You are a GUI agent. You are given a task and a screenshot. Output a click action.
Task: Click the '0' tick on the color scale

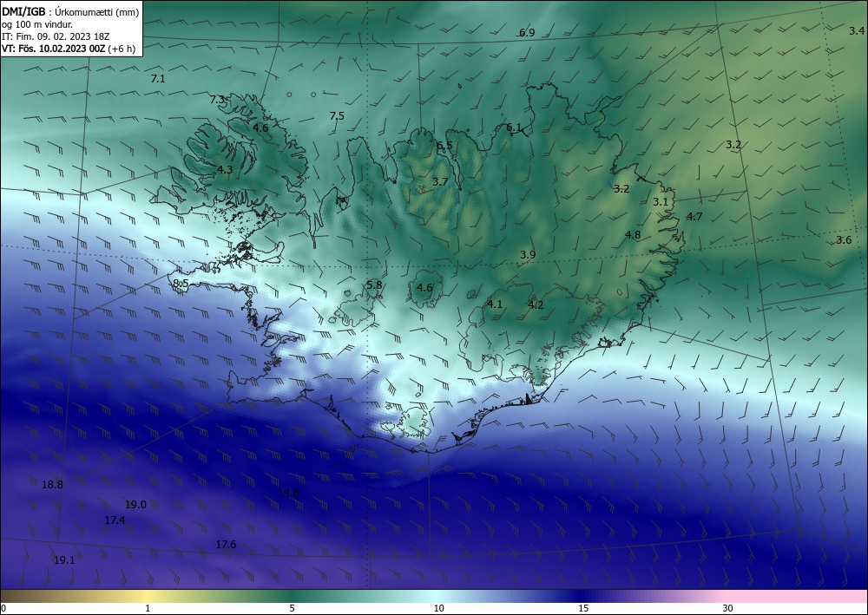(x=3, y=609)
